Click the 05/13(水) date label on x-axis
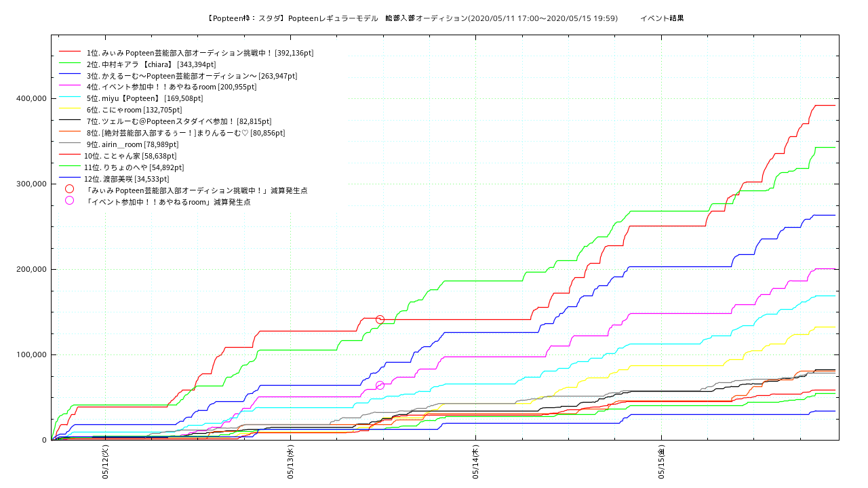 pyautogui.click(x=291, y=462)
